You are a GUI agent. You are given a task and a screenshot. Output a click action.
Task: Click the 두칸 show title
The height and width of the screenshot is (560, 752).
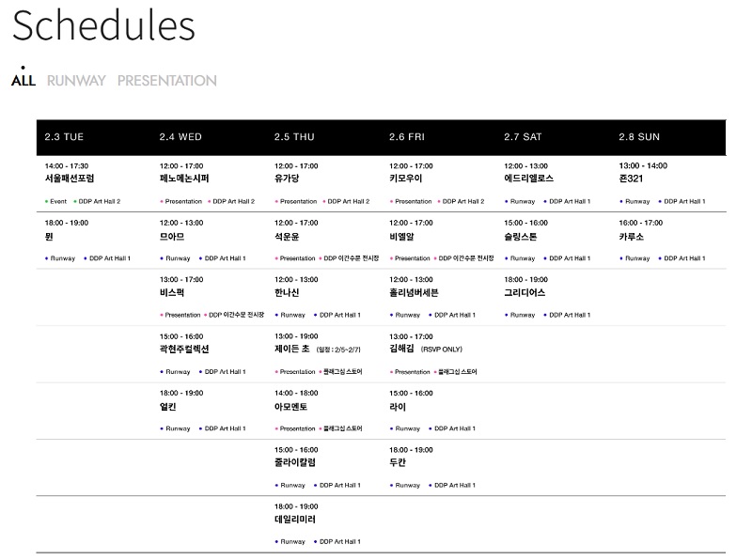pos(398,463)
